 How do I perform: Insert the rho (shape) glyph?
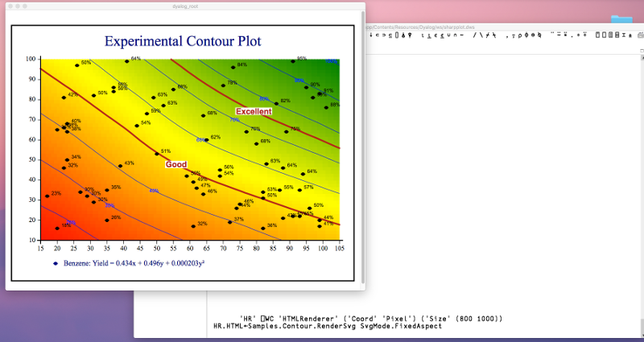[x=519, y=35]
